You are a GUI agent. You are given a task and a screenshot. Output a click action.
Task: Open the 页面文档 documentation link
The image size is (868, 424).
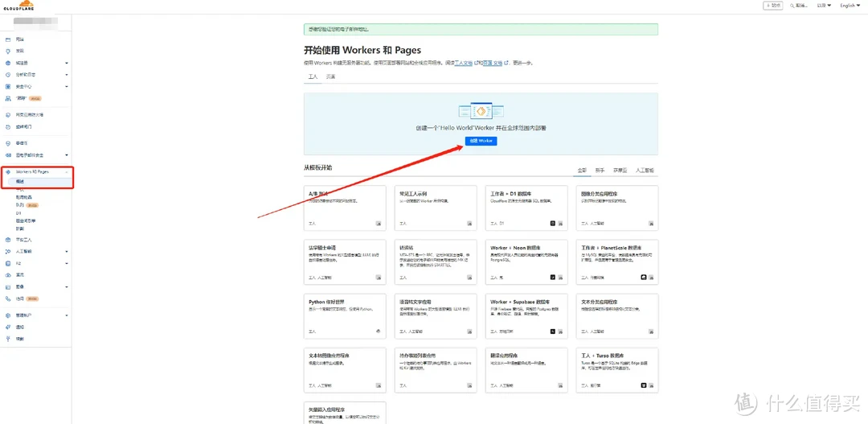pyautogui.click(x=493, y=64)
